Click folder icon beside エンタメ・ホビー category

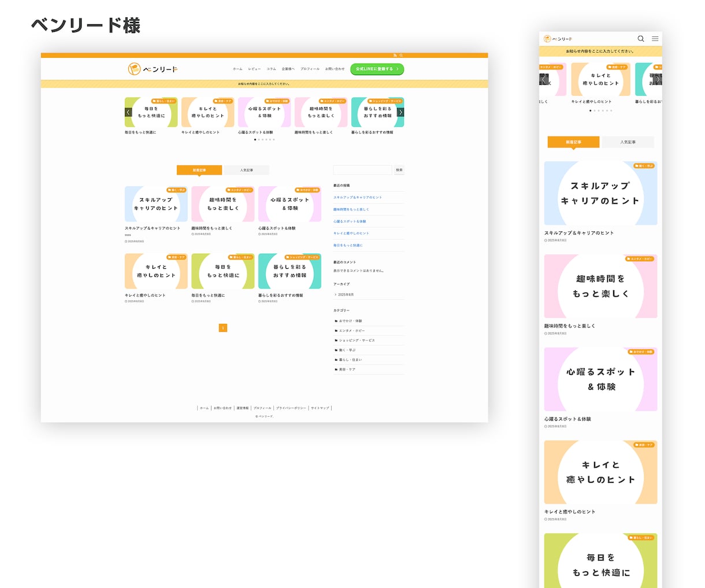point(336,331)
